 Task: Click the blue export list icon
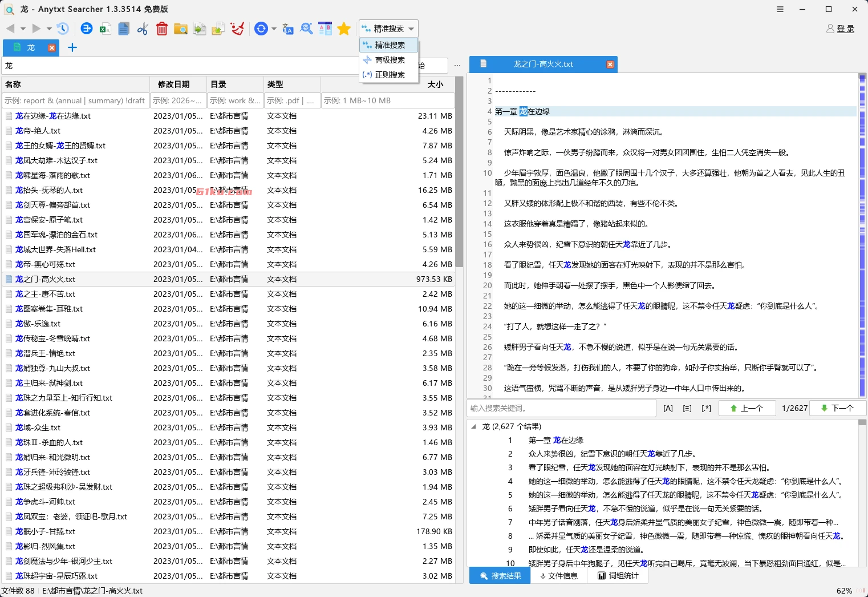pos(87,29)
